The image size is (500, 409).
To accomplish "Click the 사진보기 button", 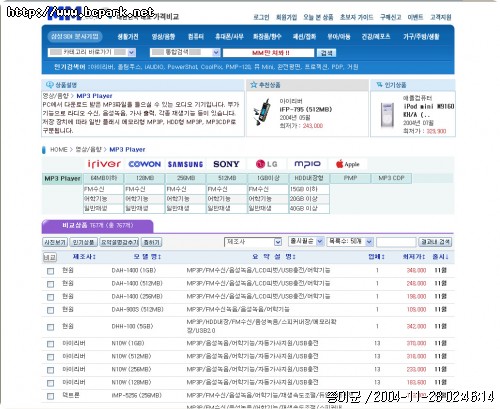I will coord(55,242).
